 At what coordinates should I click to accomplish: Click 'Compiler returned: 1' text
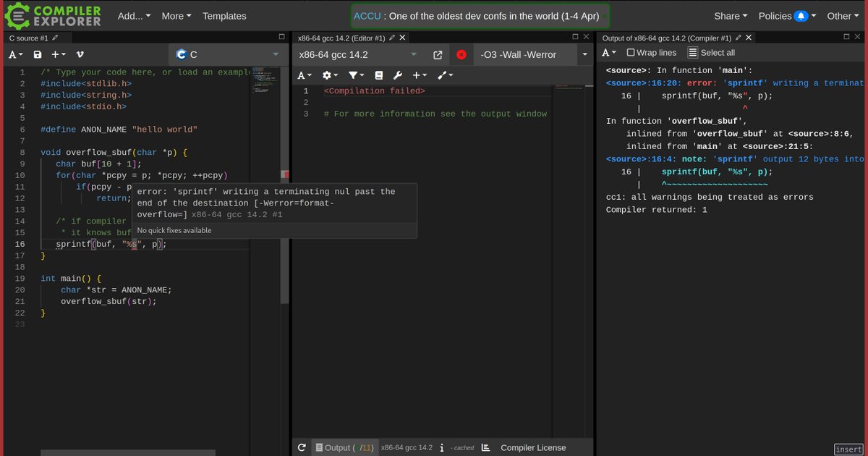click(656, 210)
